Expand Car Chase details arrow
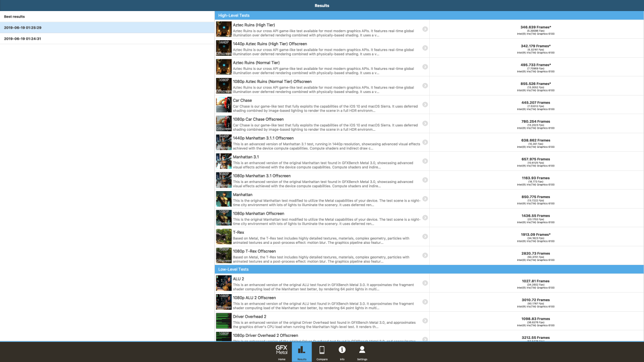 click(425, 105)
